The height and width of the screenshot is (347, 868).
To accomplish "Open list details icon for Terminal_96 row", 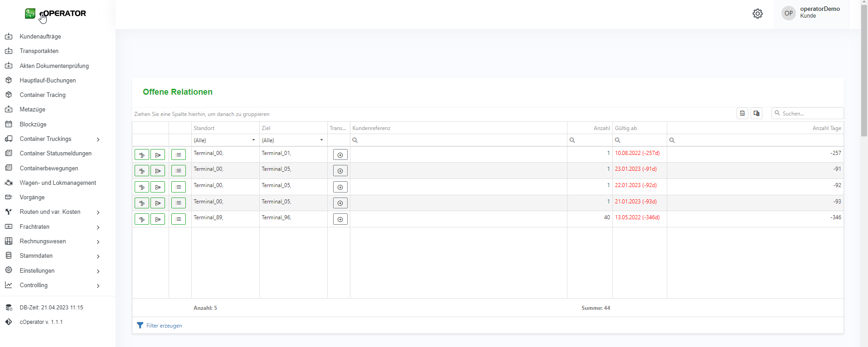I will click(x=179, y=219).
